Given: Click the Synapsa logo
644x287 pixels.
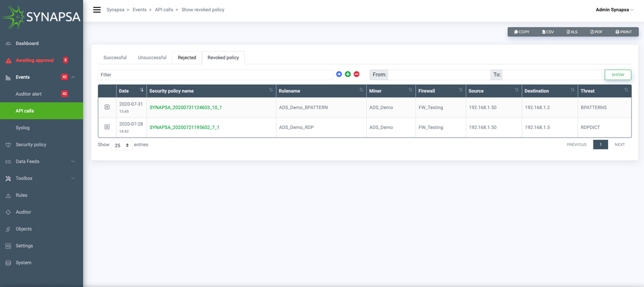Looking at the screenshot, I should click(x=41, y=17).
